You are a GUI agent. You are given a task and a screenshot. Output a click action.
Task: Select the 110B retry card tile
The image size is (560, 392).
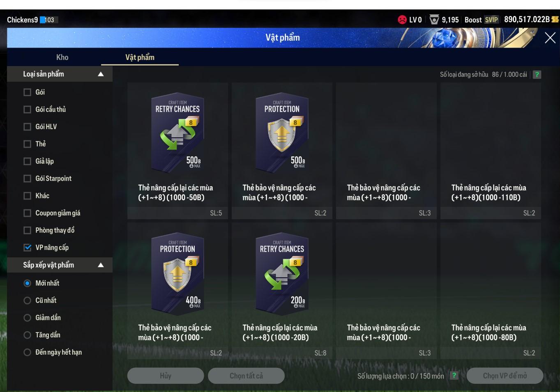(x=491, y=151)
